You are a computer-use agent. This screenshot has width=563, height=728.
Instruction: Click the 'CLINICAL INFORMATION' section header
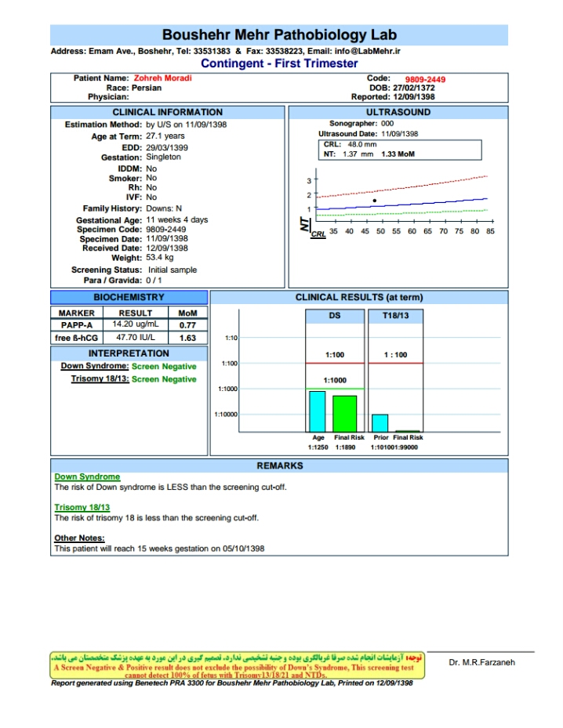point(168,112)
